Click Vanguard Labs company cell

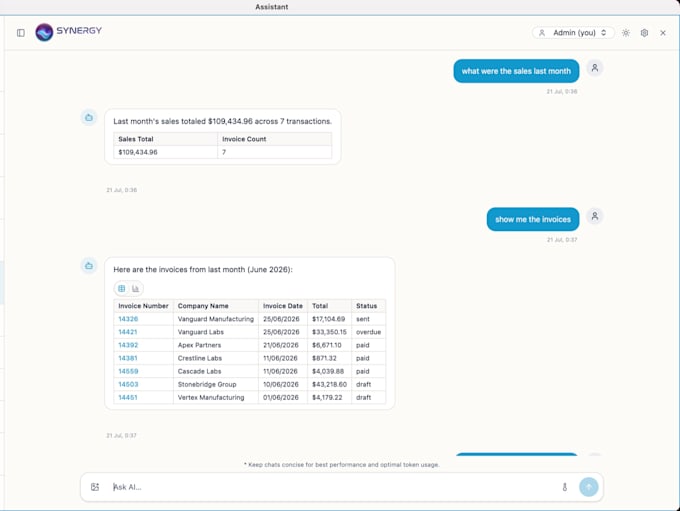click(216, 332)
